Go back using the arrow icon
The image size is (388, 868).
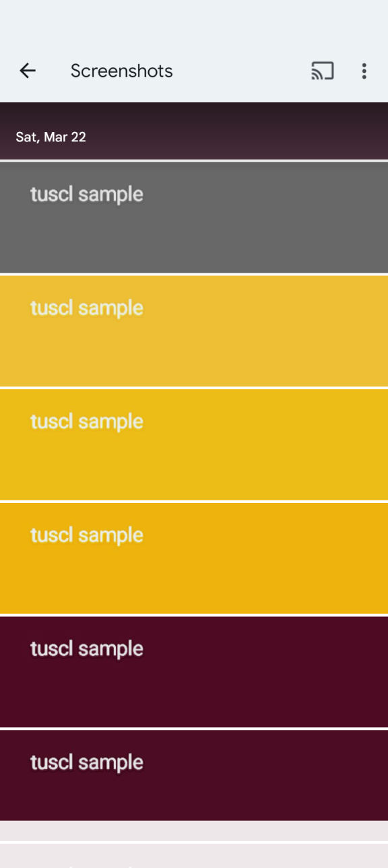(28, 71)
